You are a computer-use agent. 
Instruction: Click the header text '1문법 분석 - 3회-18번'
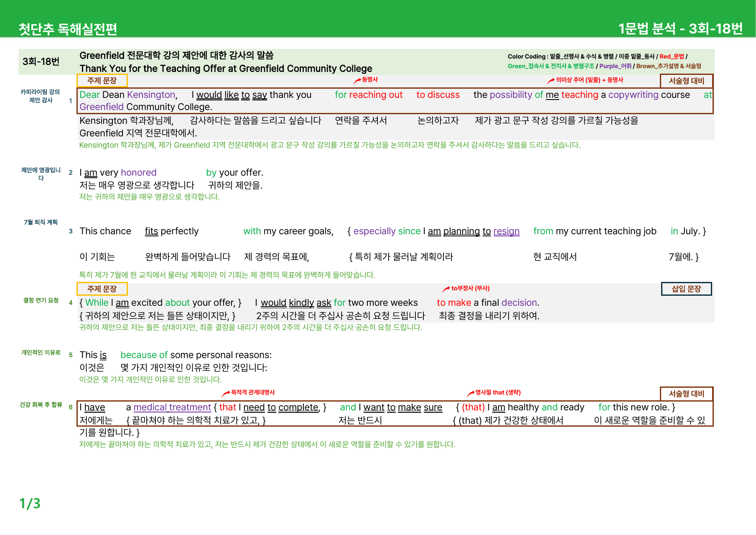pyautogui.click(x=680, y=28)
